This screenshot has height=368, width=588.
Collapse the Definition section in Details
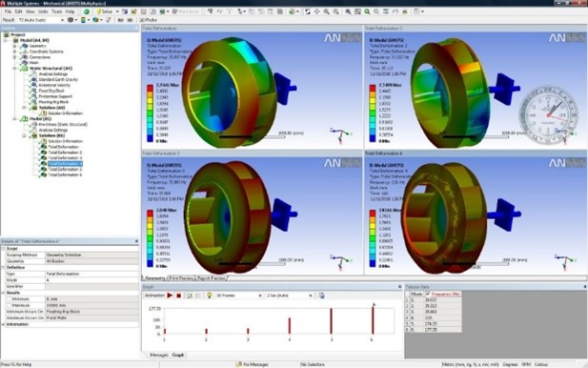(x=4, y=268)
